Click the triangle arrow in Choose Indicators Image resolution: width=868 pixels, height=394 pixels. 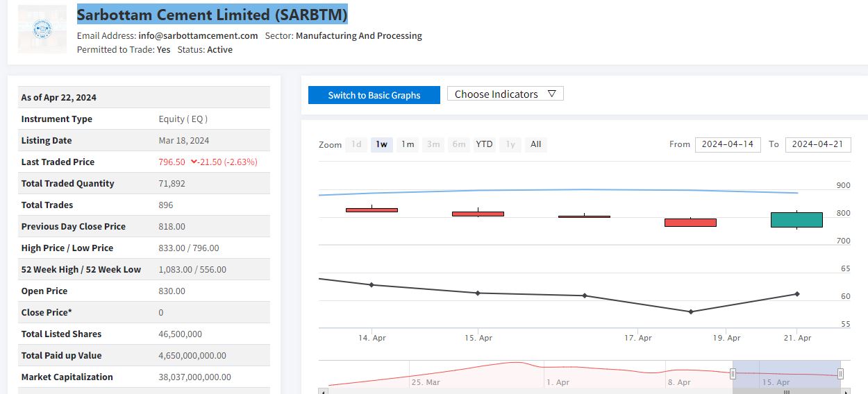click(x=552, y=94)
